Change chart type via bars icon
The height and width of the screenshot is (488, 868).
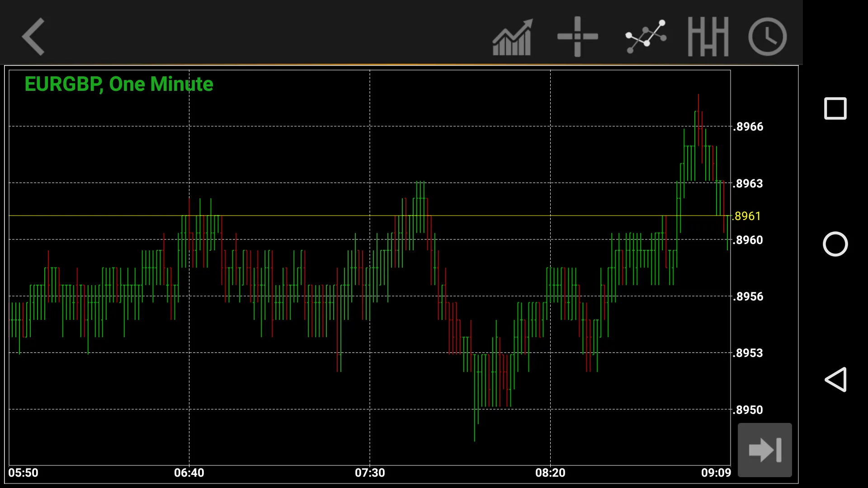point(708,37)
